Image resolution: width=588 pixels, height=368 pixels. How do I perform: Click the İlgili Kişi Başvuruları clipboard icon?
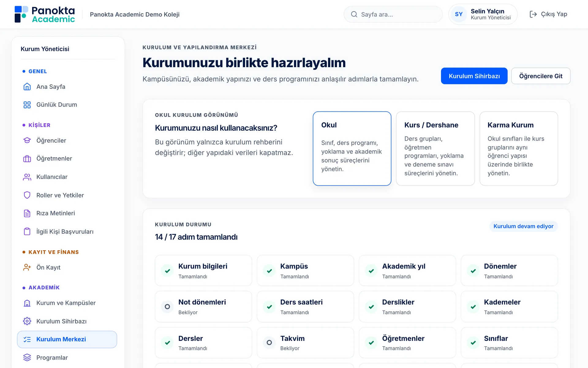point(27,232)
